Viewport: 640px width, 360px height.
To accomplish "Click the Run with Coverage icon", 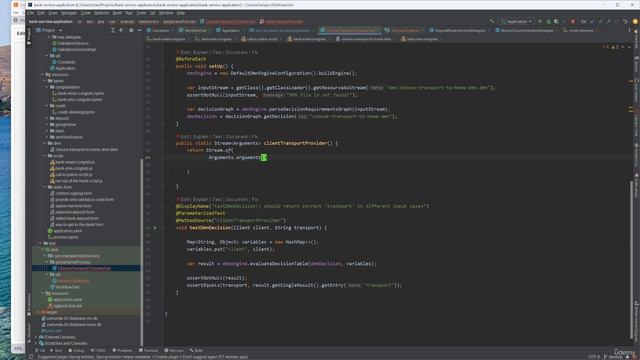I will 556,21.
